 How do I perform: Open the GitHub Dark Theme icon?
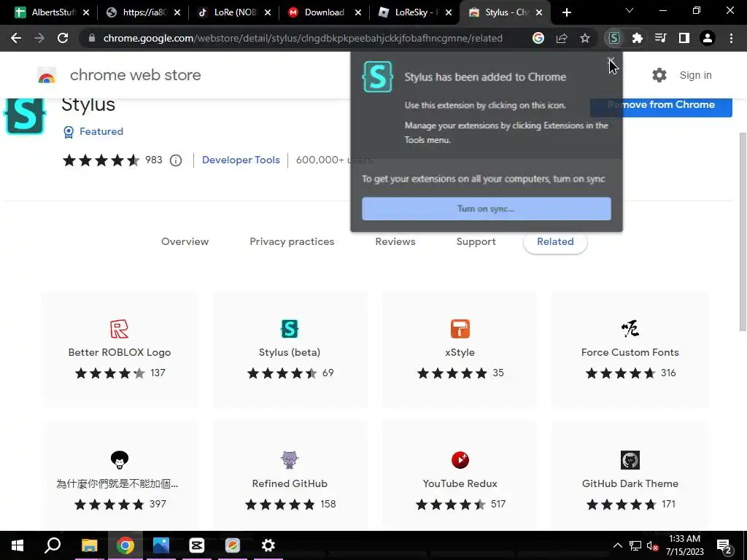[x=630, y=459]
